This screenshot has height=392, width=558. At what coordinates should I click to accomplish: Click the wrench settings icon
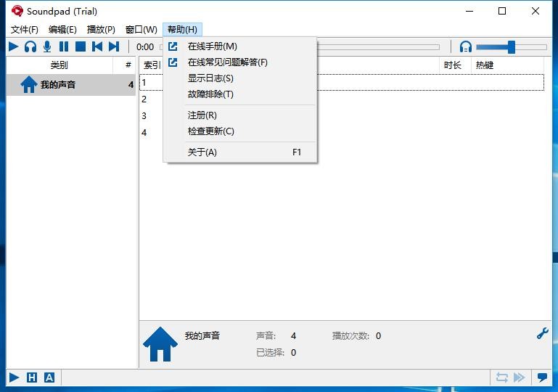[x=542, y=334]
